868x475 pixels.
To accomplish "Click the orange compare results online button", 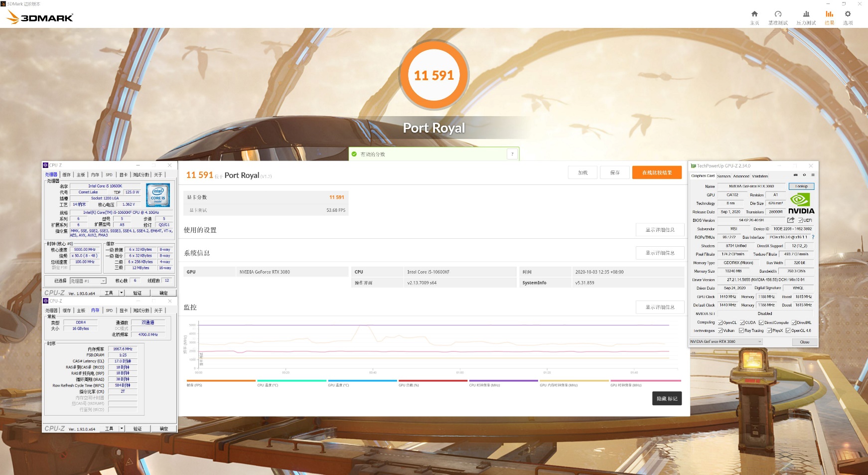I will 657,172.
